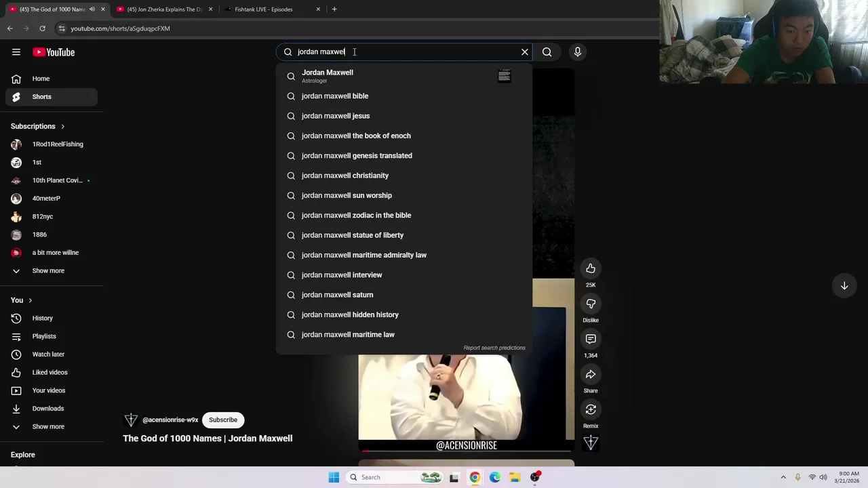The height and width of the screenshot is (488, 868).
Task: Open Chrome from the taskbar
Action: point(475,477)
